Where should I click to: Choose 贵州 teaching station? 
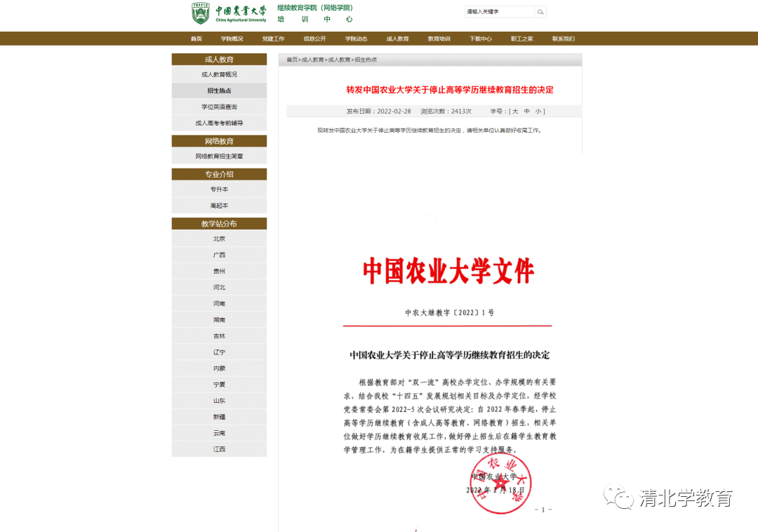tap(219, 271)
